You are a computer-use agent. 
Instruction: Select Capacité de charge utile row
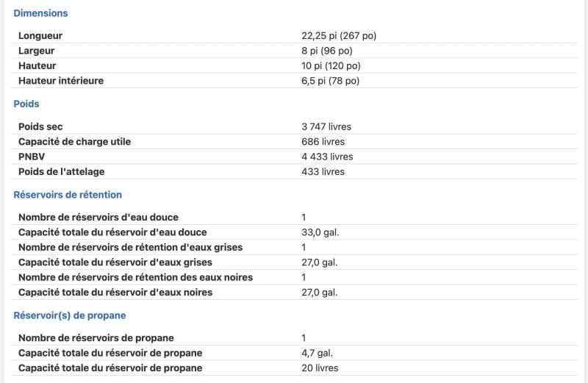tap(295, 142)
